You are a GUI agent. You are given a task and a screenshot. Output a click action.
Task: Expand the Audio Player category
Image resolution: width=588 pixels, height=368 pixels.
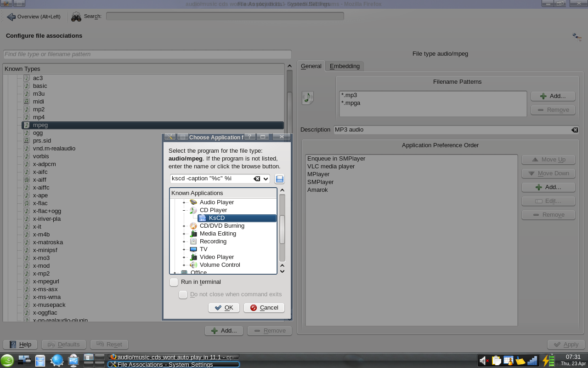(184, 202)
